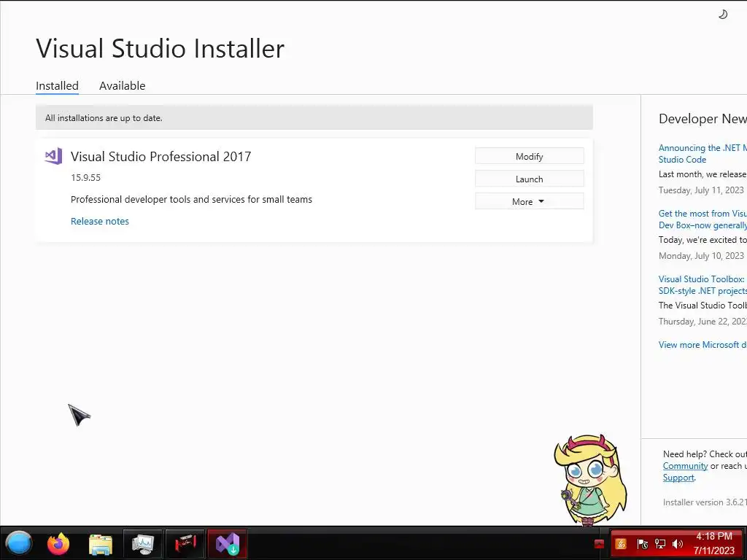Click the 'Professional developer tools and services' description
The width and height of the screenshot is (747, 560).
[x=191, y=200]
